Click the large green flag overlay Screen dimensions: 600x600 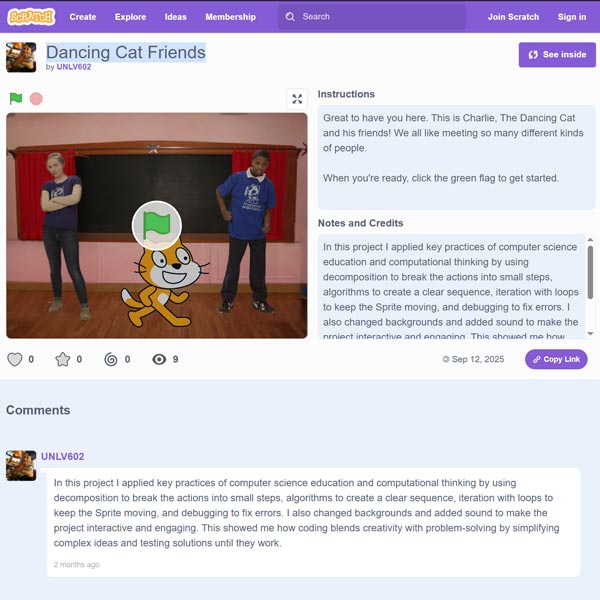pos(157,225)
